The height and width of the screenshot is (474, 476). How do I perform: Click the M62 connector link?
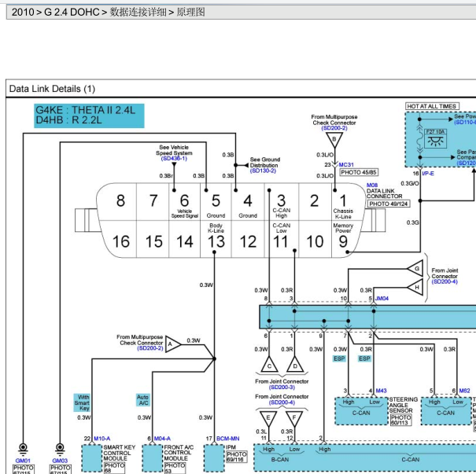tap(464, 391)
